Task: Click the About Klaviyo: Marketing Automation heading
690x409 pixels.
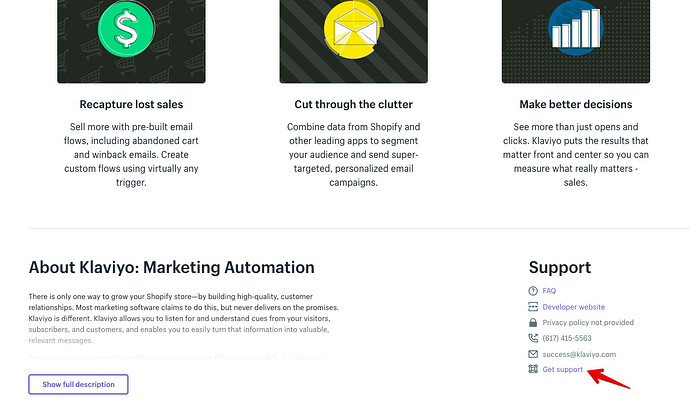Action: pyautogui.click(x=172, y=267)
